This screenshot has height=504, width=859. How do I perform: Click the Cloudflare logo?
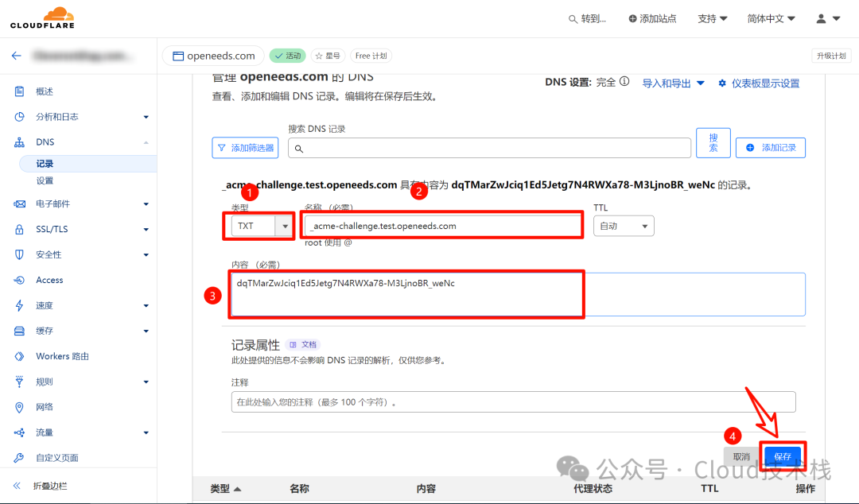point(42,18)
